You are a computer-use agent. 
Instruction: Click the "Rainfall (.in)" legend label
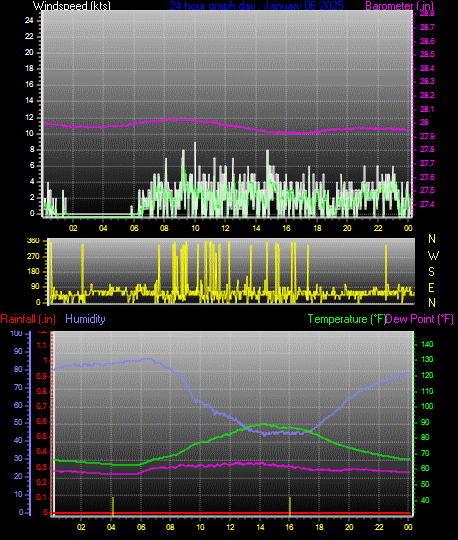click(x=28, y=319)
